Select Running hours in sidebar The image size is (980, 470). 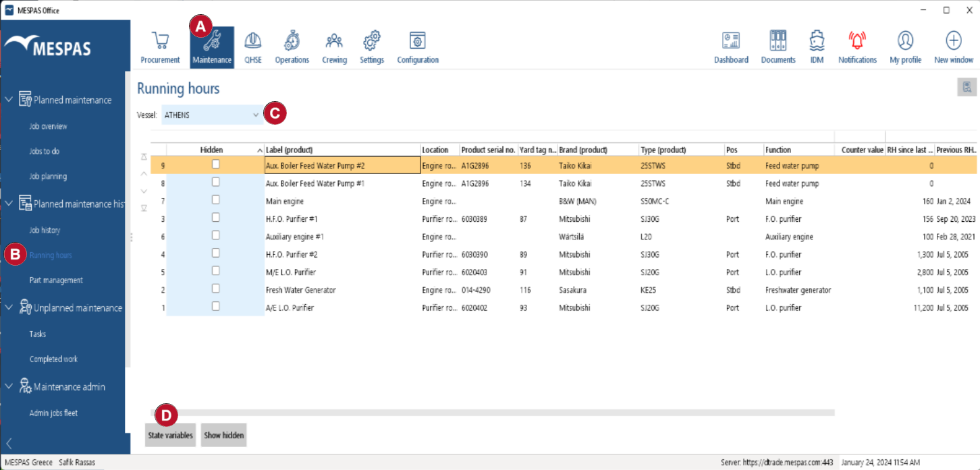[51, 255]
